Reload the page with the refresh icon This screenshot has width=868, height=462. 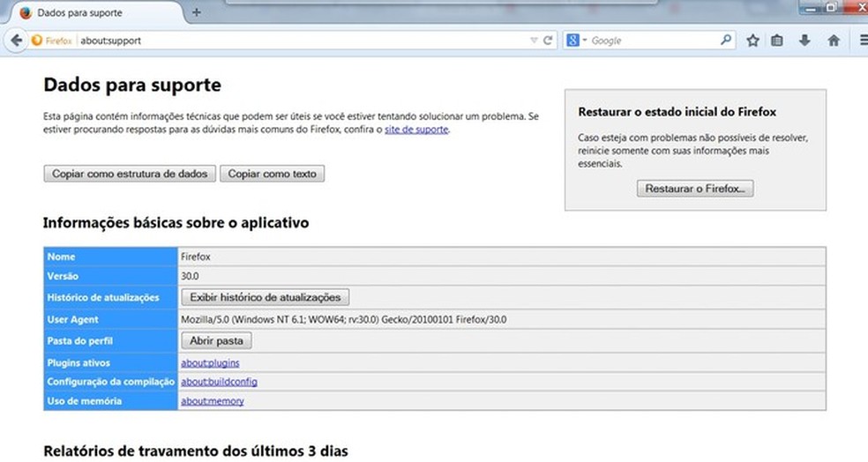point(548,41)
